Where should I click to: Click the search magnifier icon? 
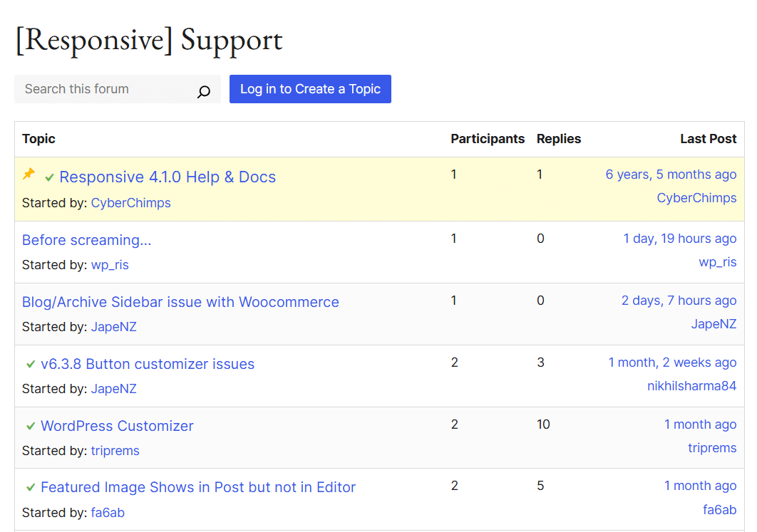(204, 91)
